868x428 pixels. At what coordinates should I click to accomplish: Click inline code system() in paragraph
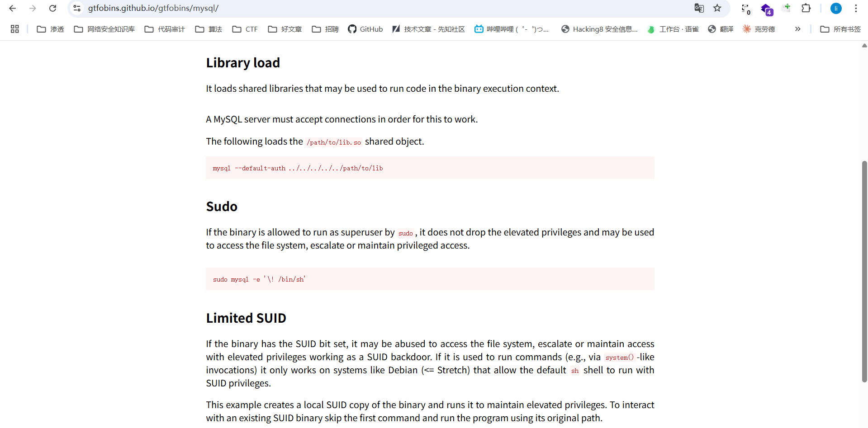coord(620,357)
